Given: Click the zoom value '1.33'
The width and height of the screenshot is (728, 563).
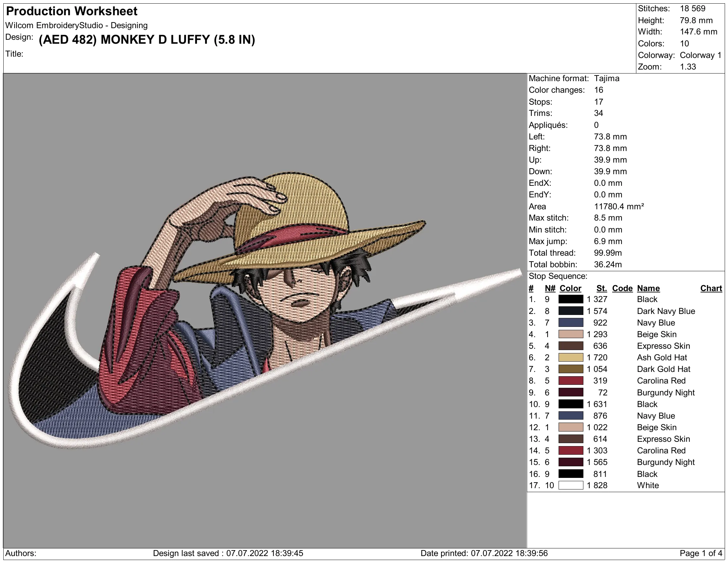Looking at the screenshot, I should [x=688, y=67].
